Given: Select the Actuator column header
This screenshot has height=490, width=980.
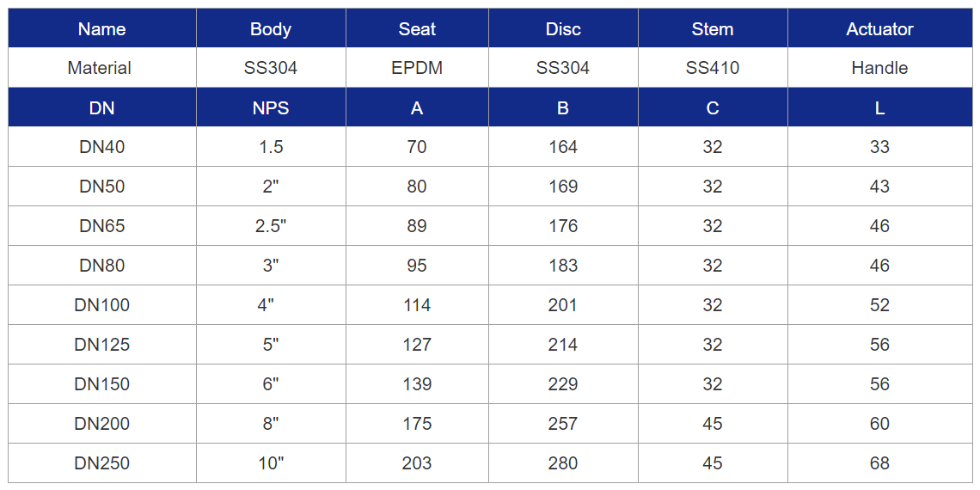Looking at the screenshot, I should point(879,28).
